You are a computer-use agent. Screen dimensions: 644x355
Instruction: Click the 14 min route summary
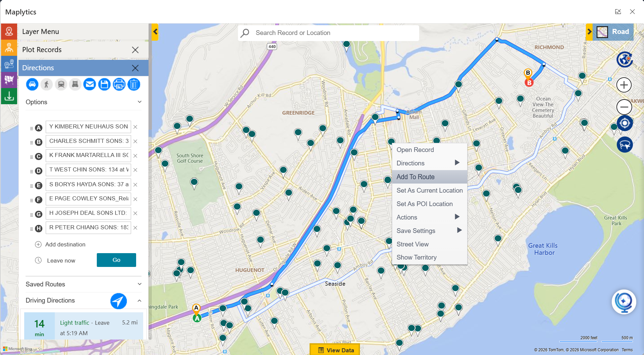(84, 326)
